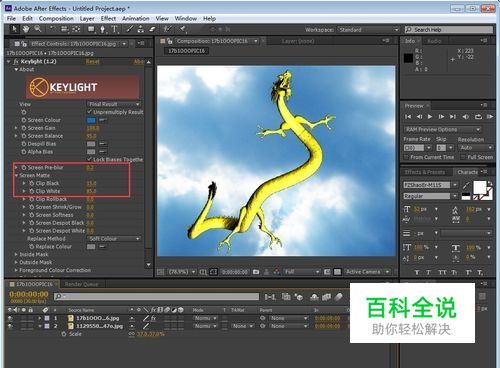500x368 pixels.
Task: Switch to the Render Queue tab
Action: click(81, 284)
